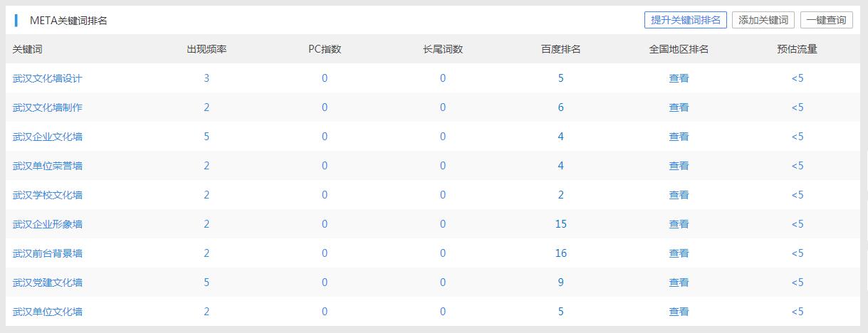Image resolution: width=868 pixels, height=333 pixels.
Task: Click the 预估流量 column header
Action: [798, 49]
